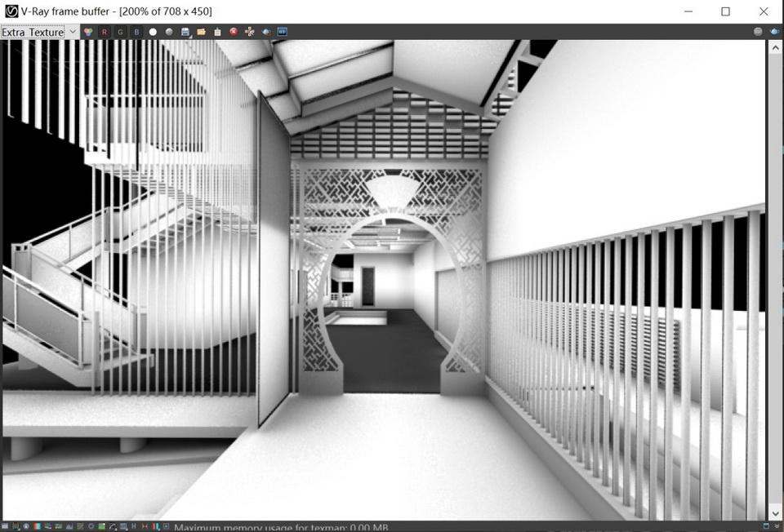
Task: Switch to RGB color display mode
Action: [88, 32]
